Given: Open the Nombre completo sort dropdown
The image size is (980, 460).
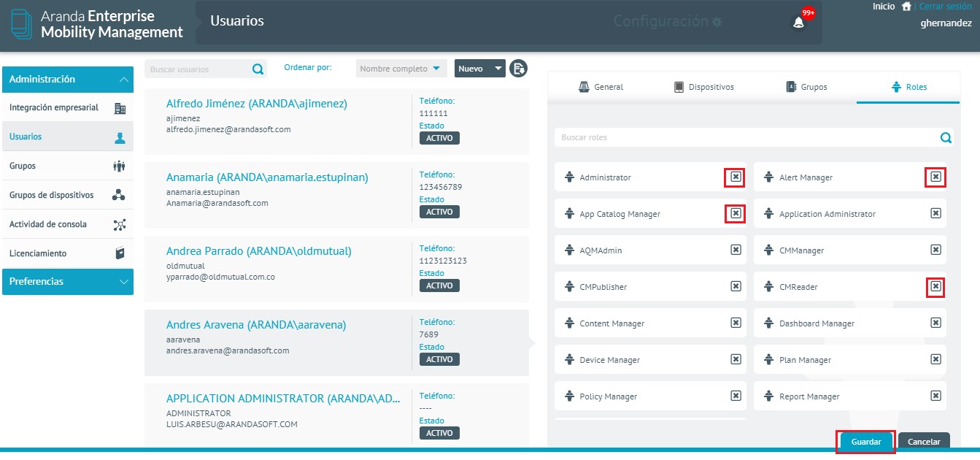Looking at the screenshot, I should tap(401, 69).
